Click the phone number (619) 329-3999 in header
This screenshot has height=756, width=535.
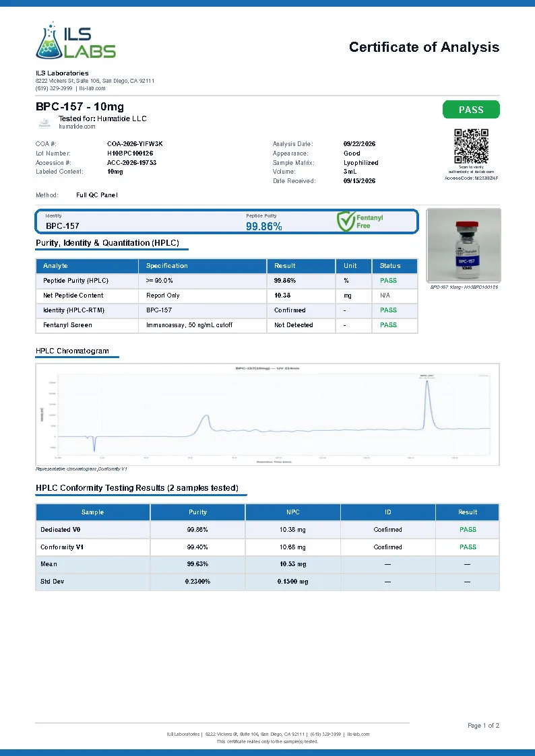click(x=53, y=88)
